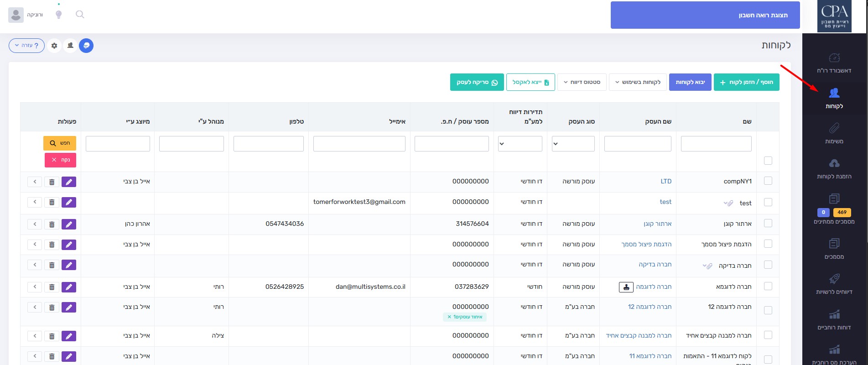This screenshot has height=365, width=868.
Task: Click the lightbulb notifications icon
Action: (58, 15)
